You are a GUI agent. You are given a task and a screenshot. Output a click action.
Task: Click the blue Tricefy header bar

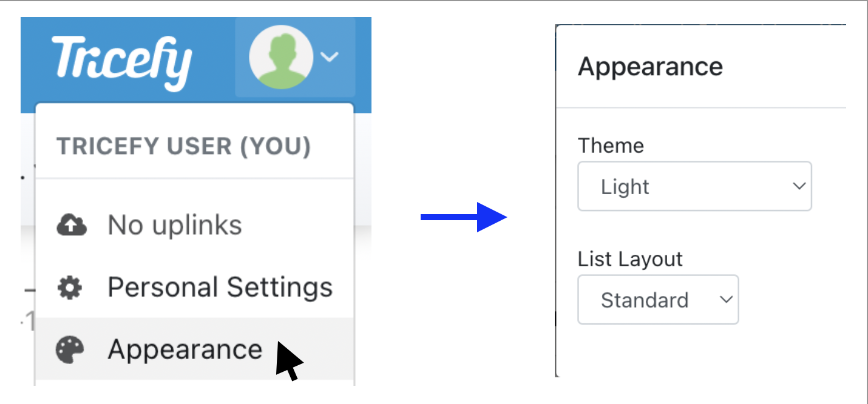point(195,65)
